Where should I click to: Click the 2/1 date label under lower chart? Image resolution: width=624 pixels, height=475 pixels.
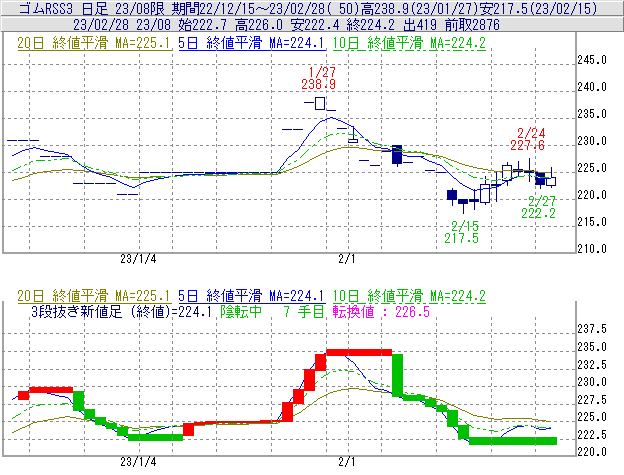347,462
